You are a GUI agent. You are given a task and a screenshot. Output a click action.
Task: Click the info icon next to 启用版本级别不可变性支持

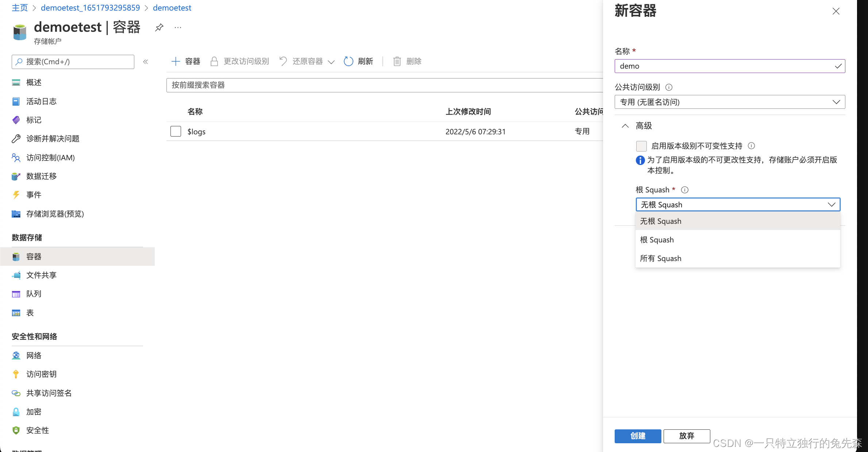tap(751, 146)
